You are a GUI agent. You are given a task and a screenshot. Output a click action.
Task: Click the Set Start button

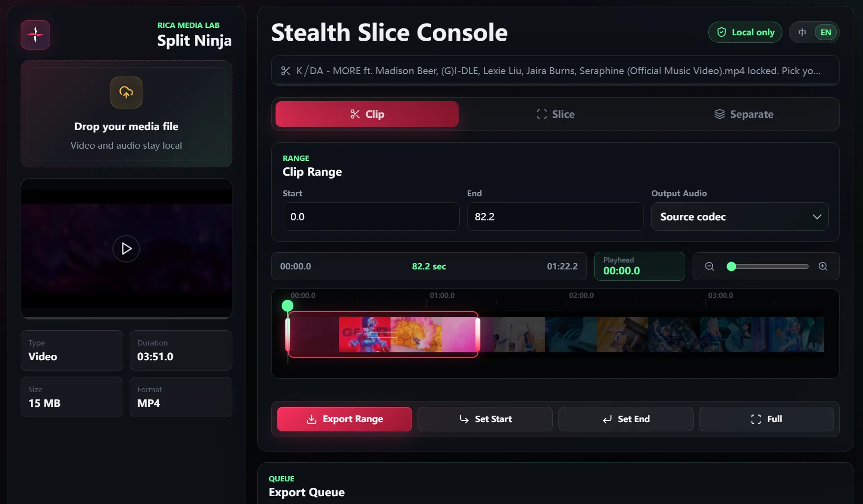(x=485, y=419)
